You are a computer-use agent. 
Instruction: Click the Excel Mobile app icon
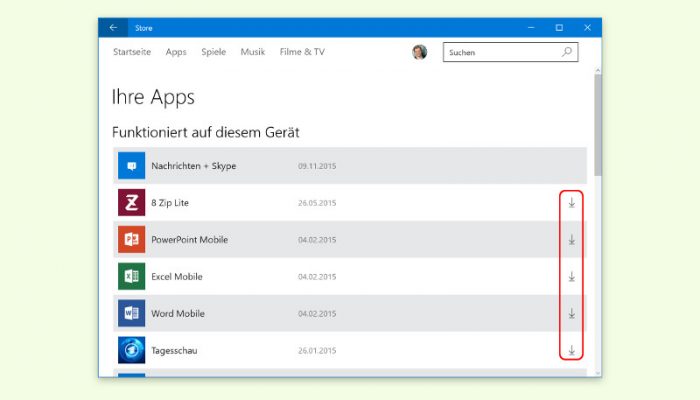[131, 276]
